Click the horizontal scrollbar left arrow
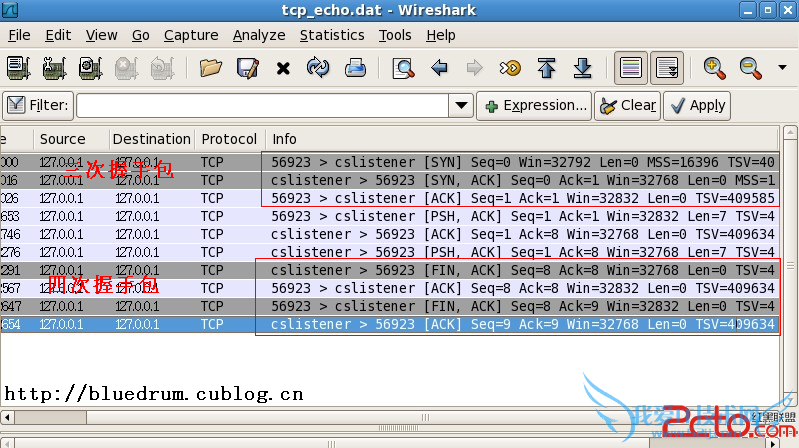799x448 pixels. [x=7, y=417]
